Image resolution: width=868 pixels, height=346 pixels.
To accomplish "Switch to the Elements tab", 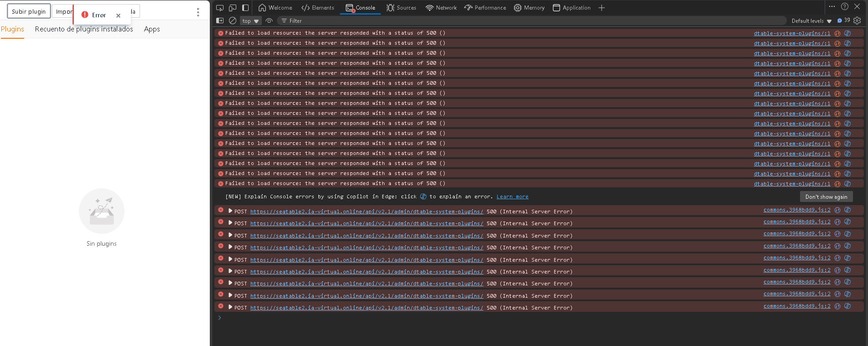I will click(318, 8).
